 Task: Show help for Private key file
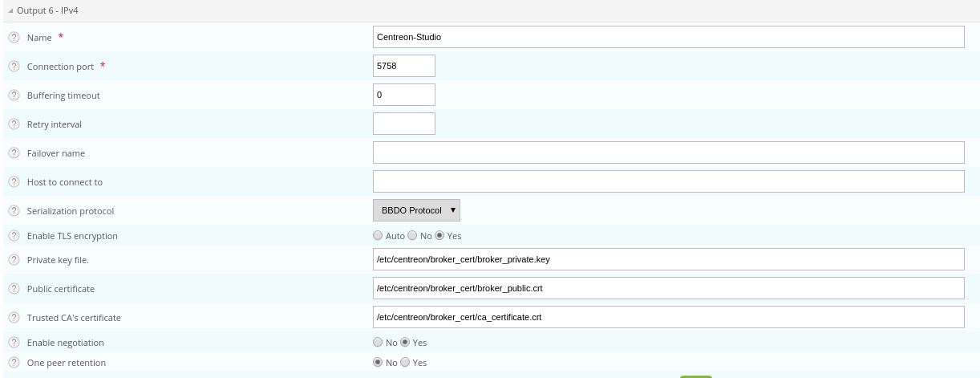14,260
